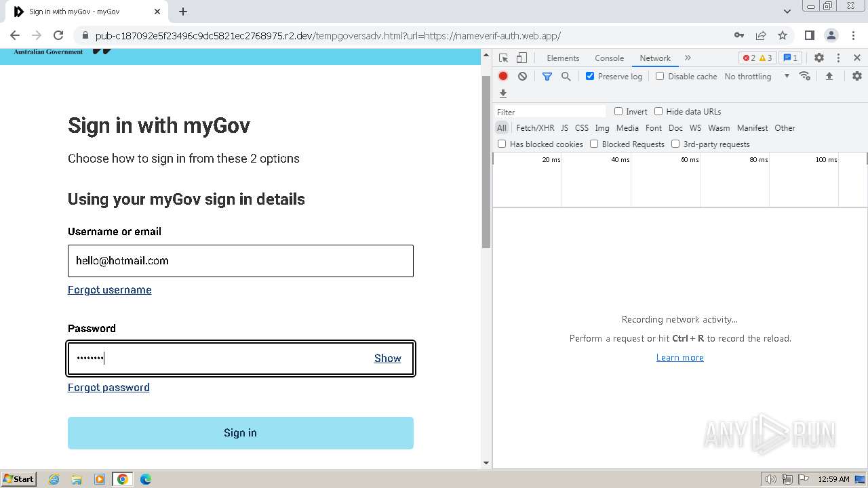The width and height of the screenshot is (868, 488).
Task: Open the No throttling dropdown
Action: click(x=757, y=77)
